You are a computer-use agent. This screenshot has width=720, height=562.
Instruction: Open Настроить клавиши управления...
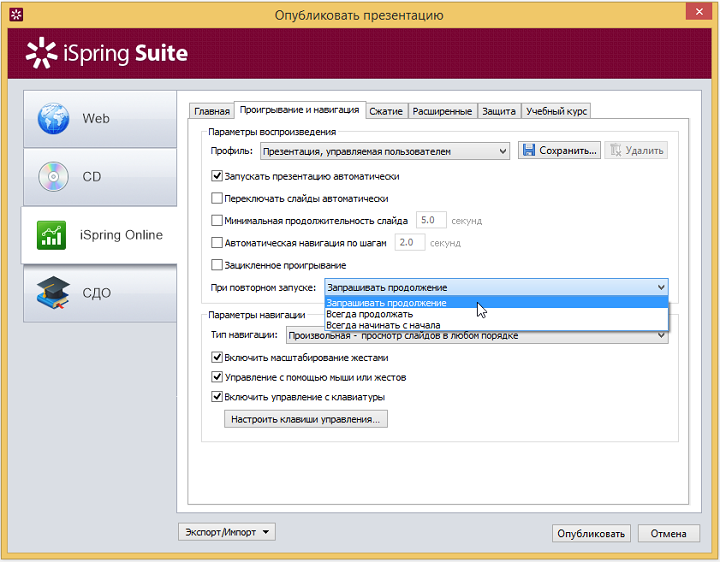coord(306,419)
